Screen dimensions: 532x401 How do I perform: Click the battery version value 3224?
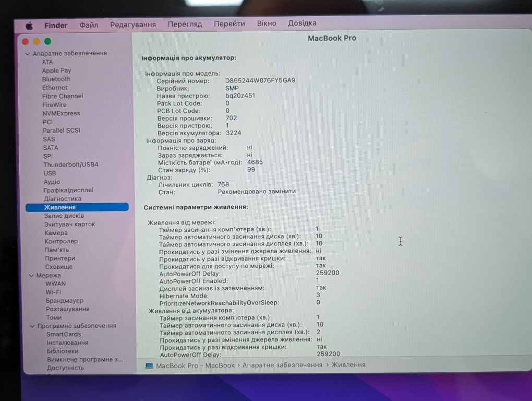tap(234, 133)
